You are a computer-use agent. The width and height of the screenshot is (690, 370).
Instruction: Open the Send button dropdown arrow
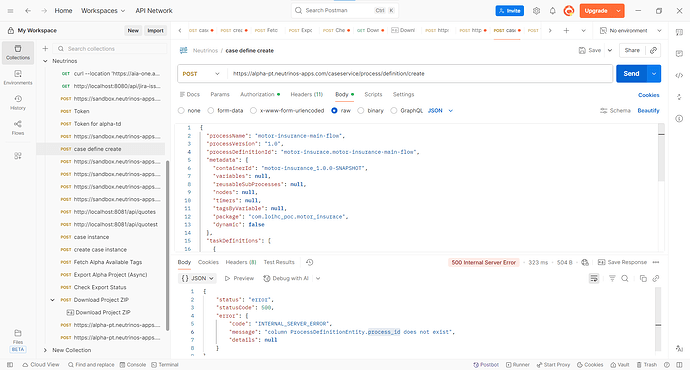click(x=654, y=74)
